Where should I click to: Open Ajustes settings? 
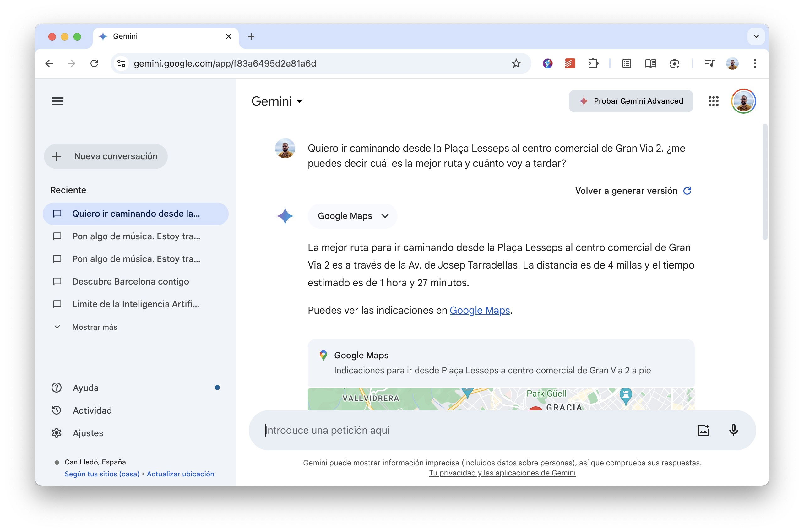[88, 433]
